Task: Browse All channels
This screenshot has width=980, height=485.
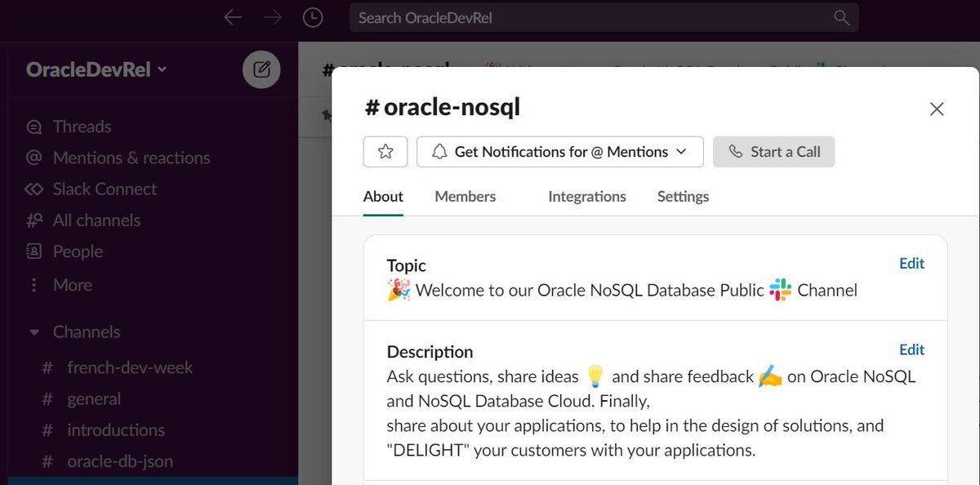Action: coord(96,220)
